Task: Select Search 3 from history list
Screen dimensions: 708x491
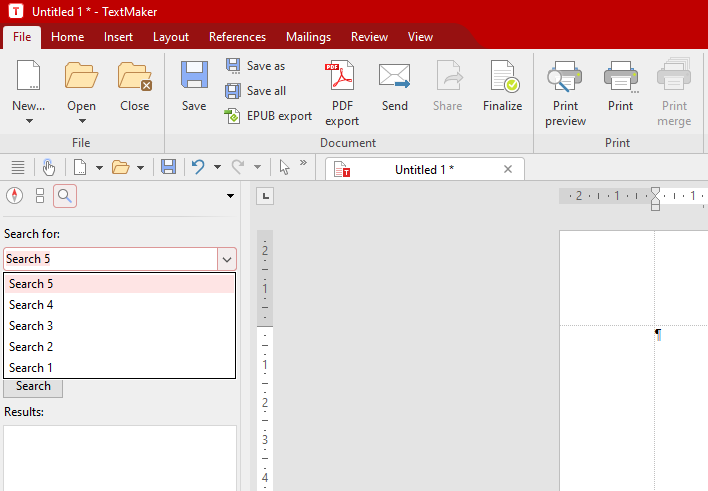Action: (120, 326)
